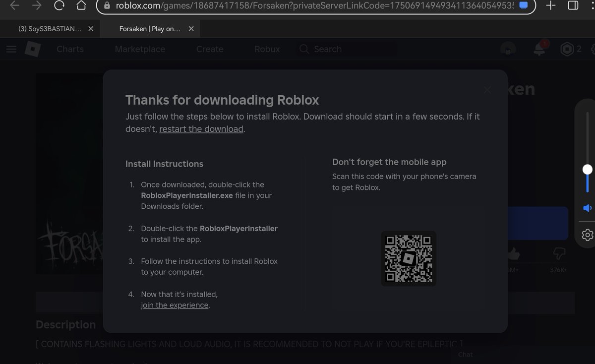Image resolution: width=595 pixels, height=364 pixels.
Task: Open the Roblox hamburger menu
Action: 12,49
